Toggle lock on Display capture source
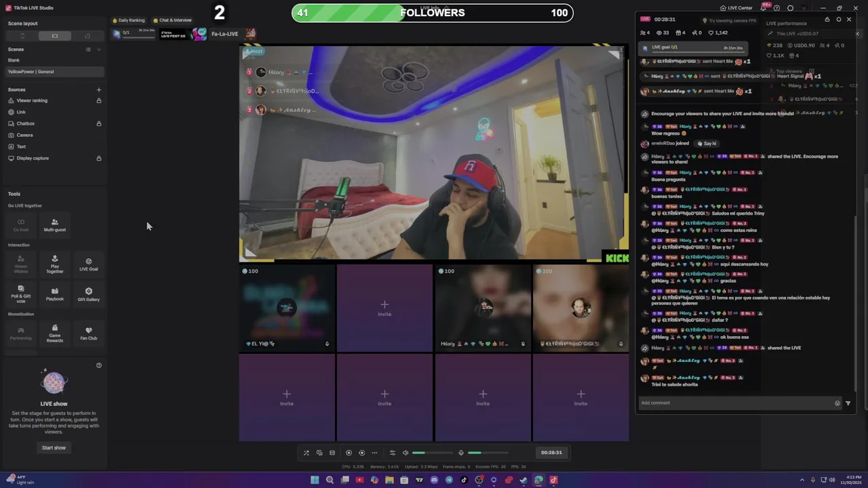 [99, 158]
